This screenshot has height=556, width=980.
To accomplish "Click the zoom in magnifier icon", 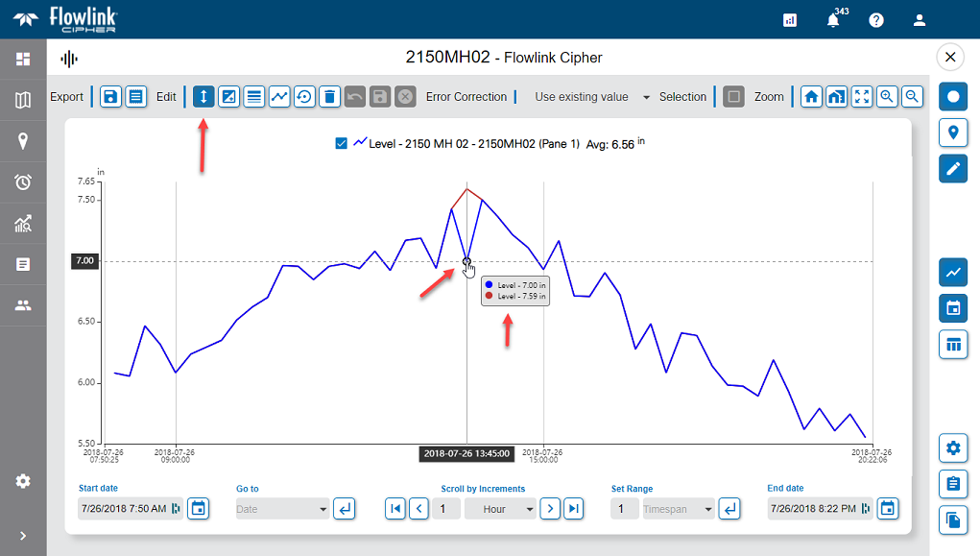I will tap(887, 97).
